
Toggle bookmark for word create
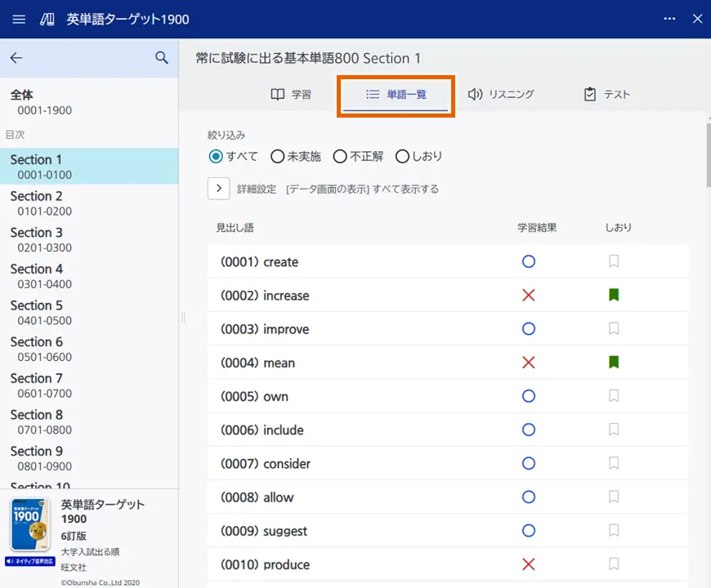pos(614,261)
